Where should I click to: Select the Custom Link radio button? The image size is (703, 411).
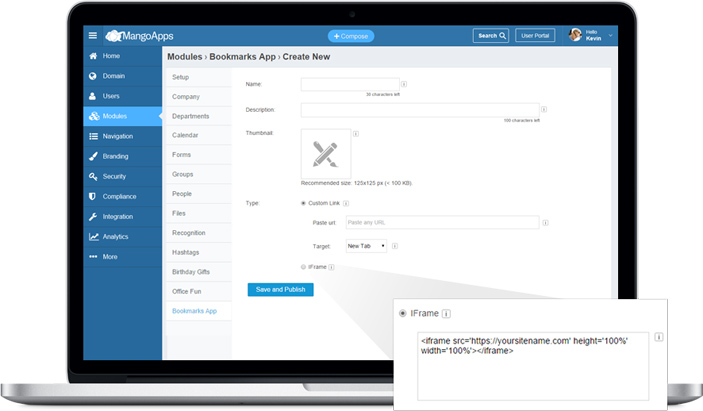(x=304, y=203)
